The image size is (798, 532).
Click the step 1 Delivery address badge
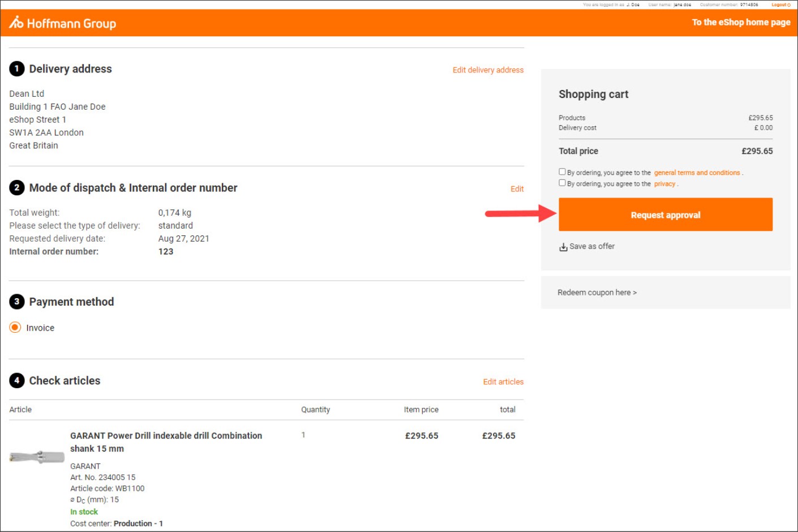click(16, 68)
